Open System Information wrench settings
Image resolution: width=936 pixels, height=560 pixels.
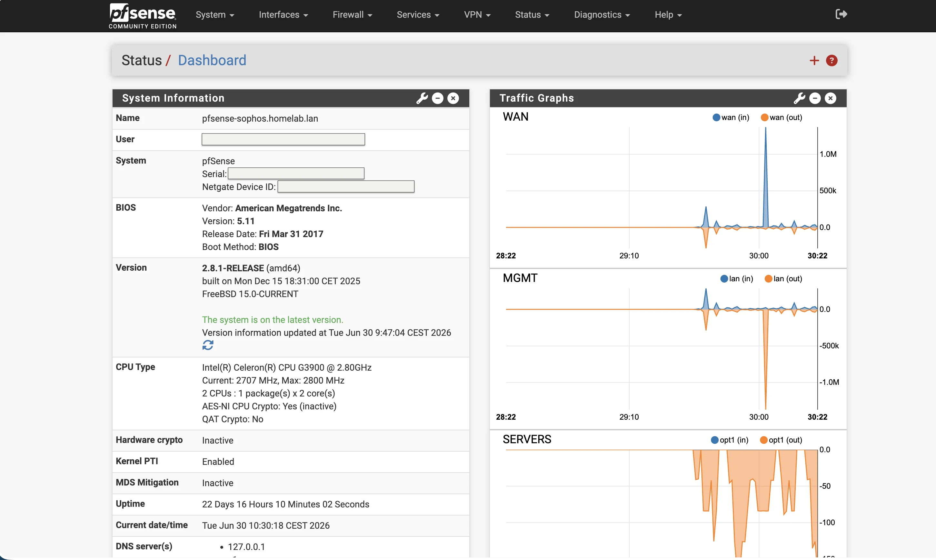point(422,98)
